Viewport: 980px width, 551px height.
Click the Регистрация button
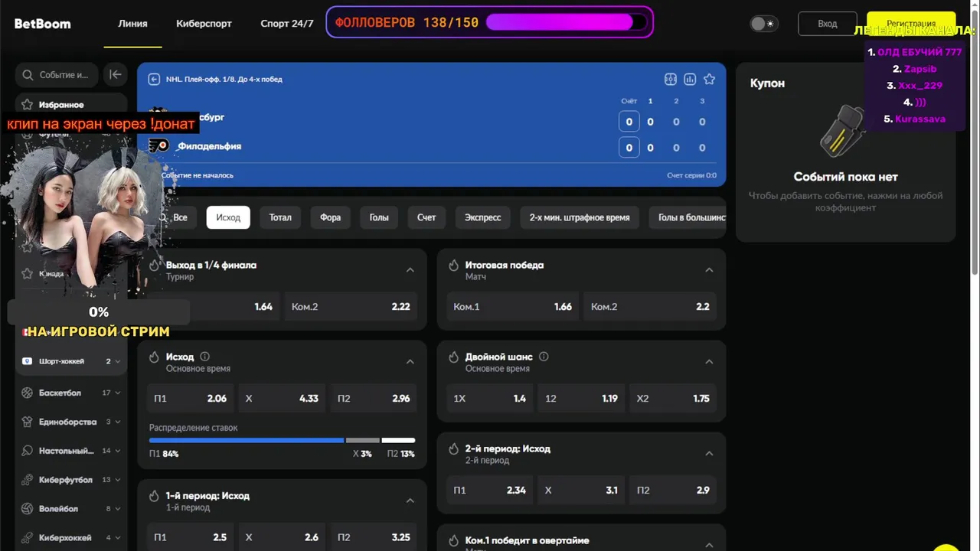coord(911,24)
